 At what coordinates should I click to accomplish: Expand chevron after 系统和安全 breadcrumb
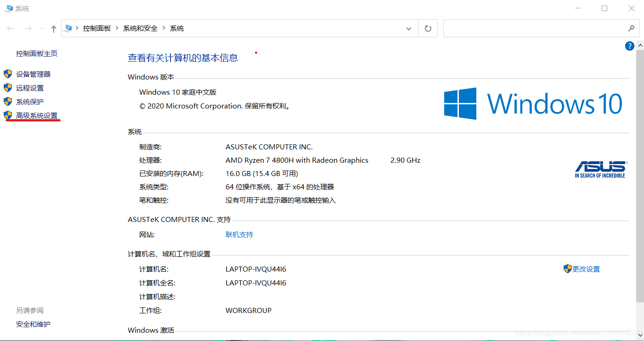(x=164, y=28)
